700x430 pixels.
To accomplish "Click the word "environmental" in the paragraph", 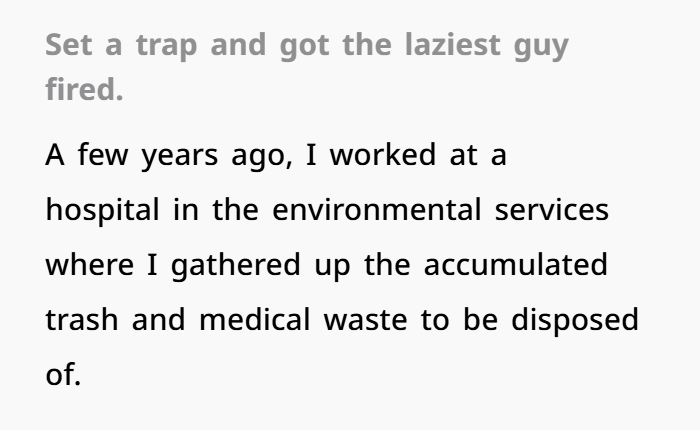I will [x=377, y=209].
